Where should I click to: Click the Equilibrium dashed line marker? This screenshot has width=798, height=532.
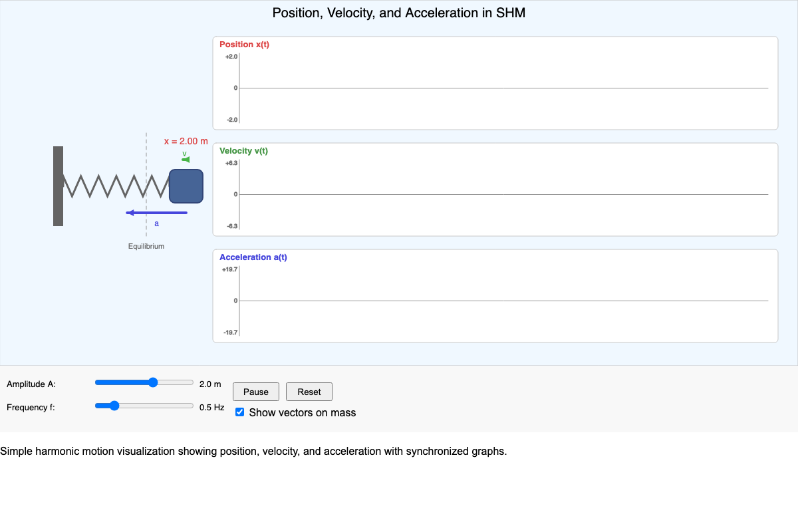(146, 245)
